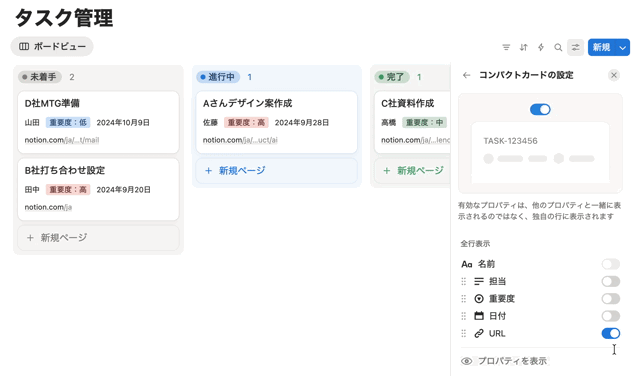Click the text icon of 担当 property
This screenshot has width=640, height=376.
pyautogui.click(x=479, y=281)
